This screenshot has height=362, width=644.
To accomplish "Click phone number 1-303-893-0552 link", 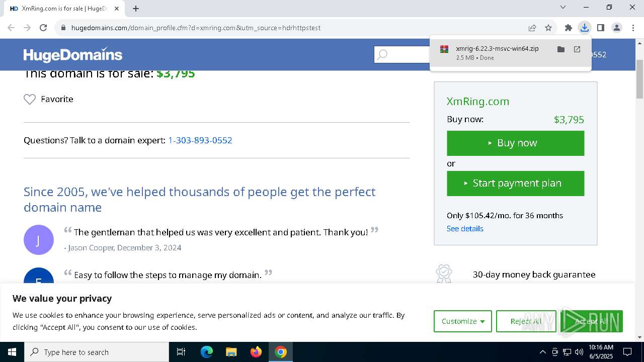I will point(200,140).
